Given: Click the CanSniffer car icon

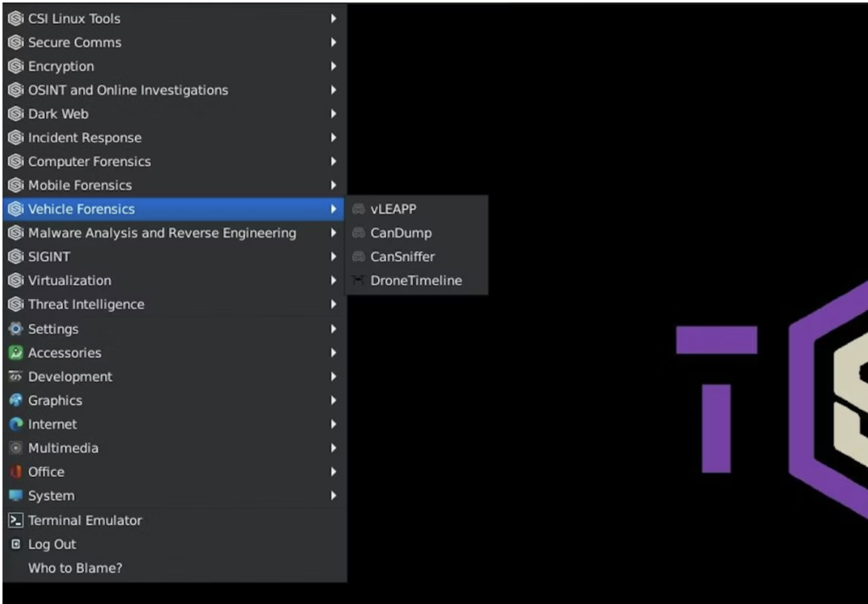Looking at the screenshot, I should 359,257.
